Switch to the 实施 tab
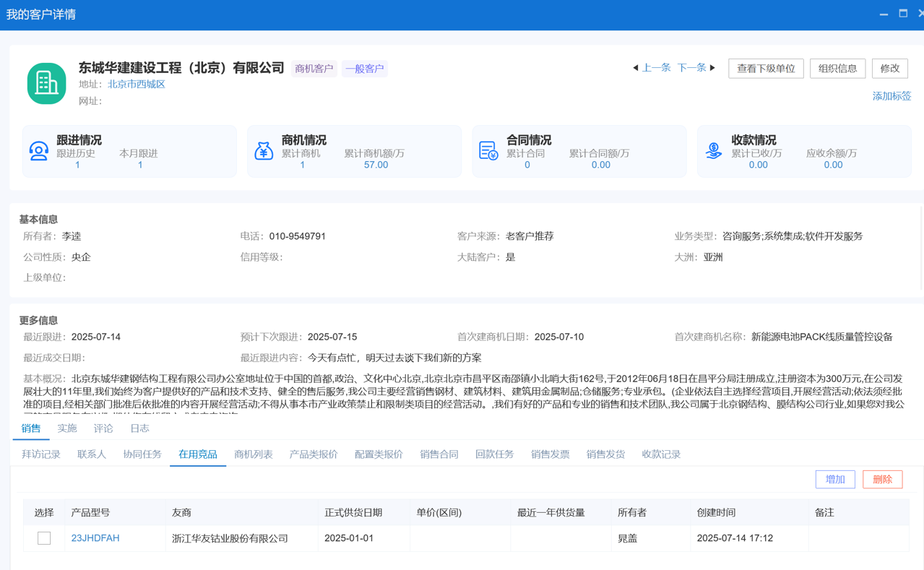Viewport: 924px width, 570px height. [66, 428]
